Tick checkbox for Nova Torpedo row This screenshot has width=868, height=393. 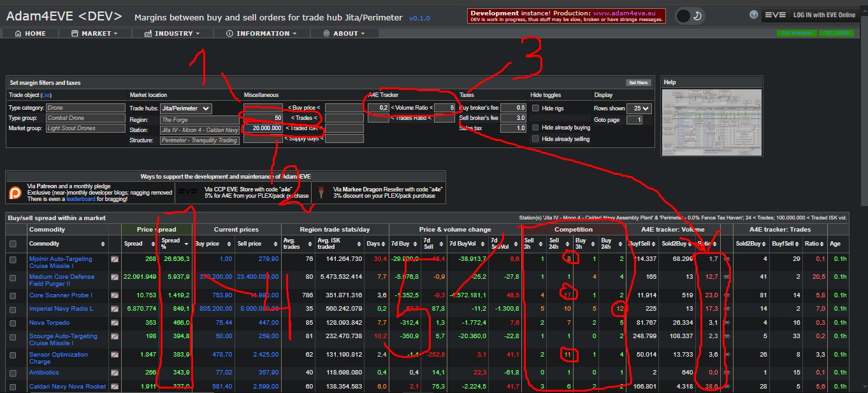pyautogui.click(x=13, y=323)
